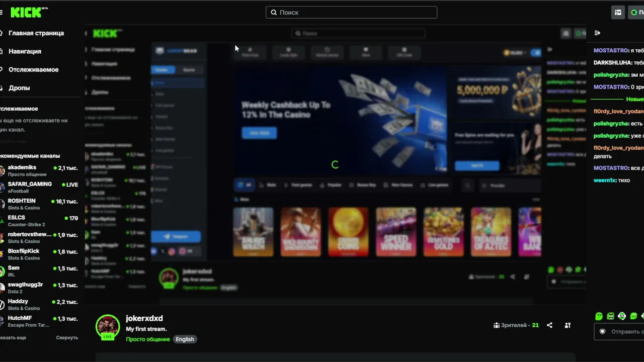Image resolution: width=644 pixels, height=362 pixels.
Task: Click the Weekly Cashback banner in stream
Action: 340,120
